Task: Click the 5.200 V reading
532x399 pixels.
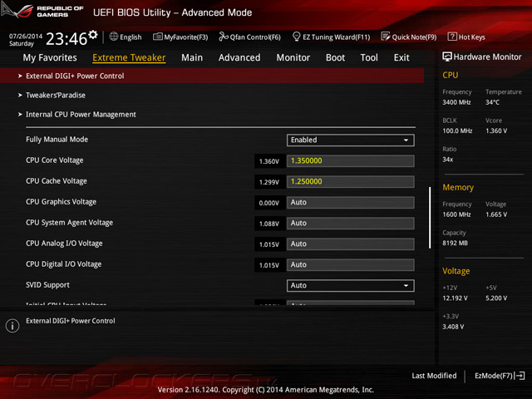Action: [496, 298]
